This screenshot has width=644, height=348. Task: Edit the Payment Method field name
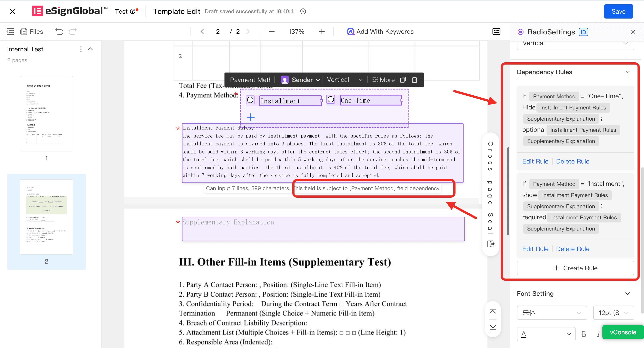point(250,80)
